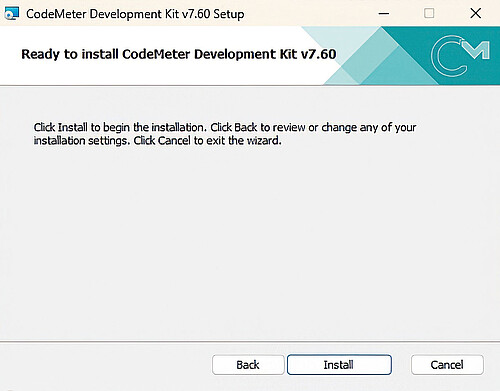Click v7.60 in the bold heading

point(318,54)
